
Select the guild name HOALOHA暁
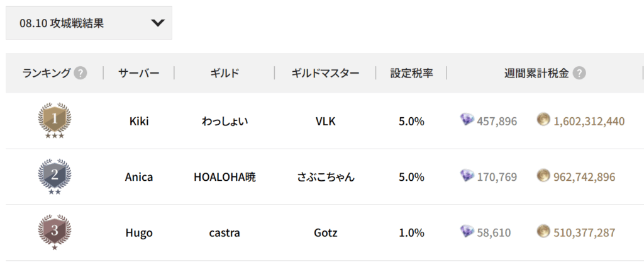[x=225, y=177]
